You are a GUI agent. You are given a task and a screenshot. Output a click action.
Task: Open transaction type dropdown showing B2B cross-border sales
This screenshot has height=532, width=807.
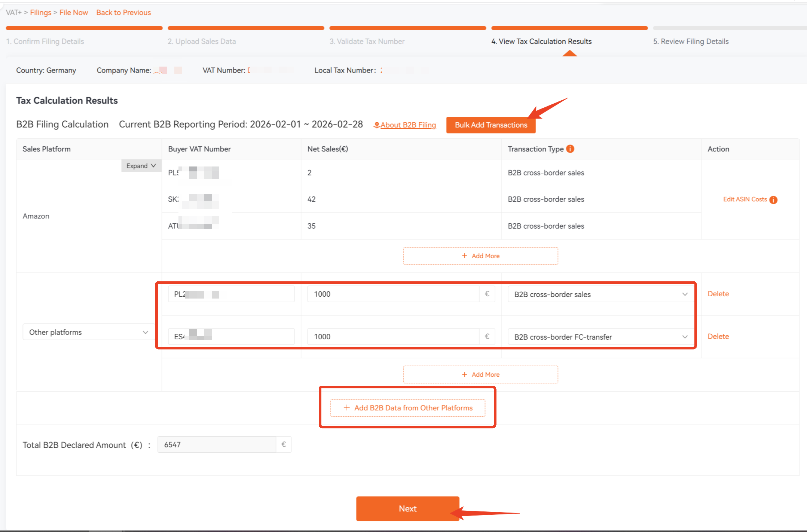pyautogui.click(x=600, y=294)
